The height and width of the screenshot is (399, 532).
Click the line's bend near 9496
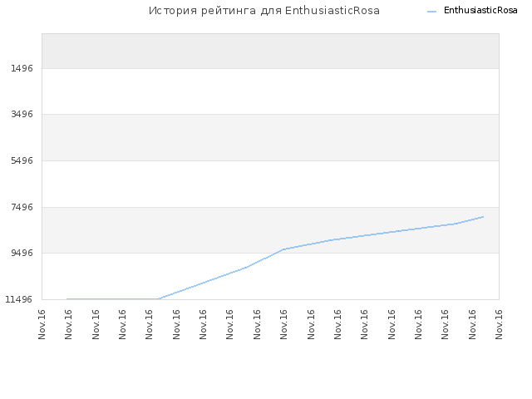point(283,249)
